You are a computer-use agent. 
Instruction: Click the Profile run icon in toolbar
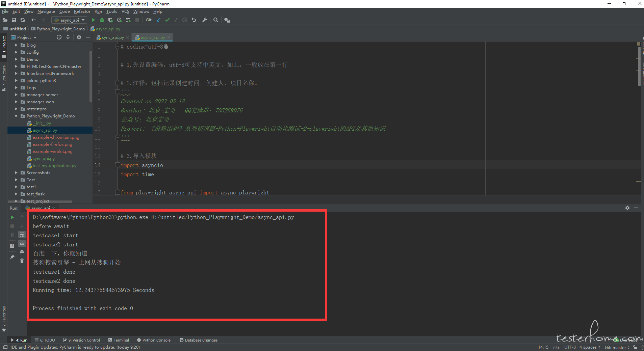119,20
